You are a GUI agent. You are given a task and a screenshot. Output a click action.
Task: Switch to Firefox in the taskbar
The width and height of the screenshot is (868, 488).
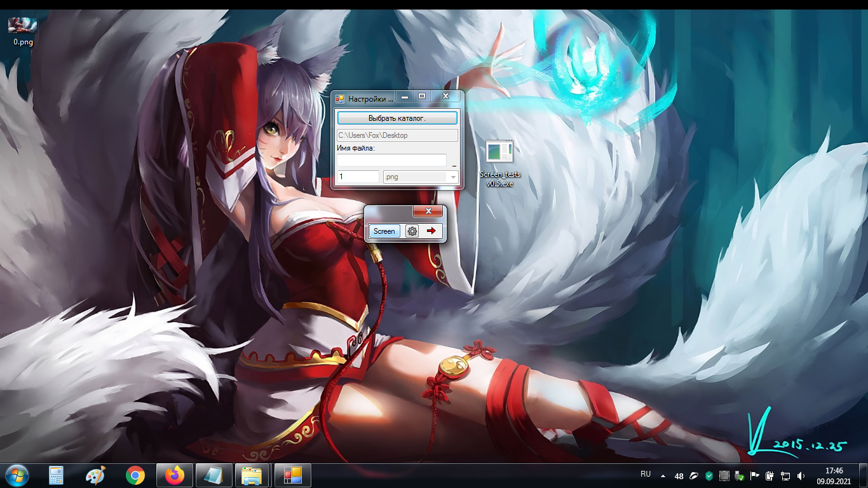click(x=174, y=475)
